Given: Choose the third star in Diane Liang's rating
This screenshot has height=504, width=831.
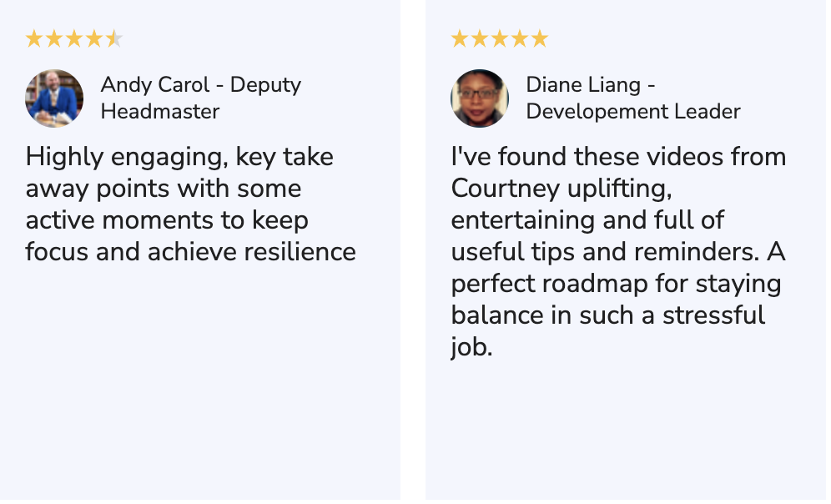Looking at the screenshot, I should click(500, 38).
